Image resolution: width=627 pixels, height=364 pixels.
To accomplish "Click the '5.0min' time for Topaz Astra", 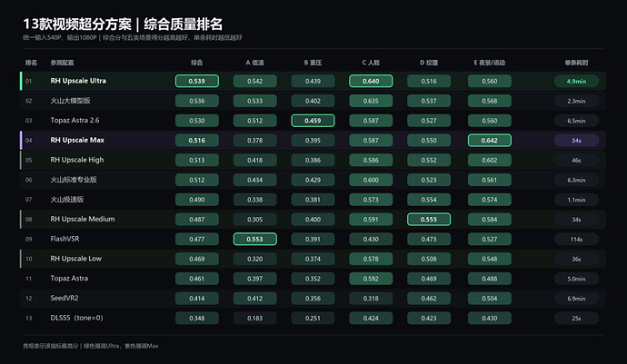I will click(x=576, y=279).
